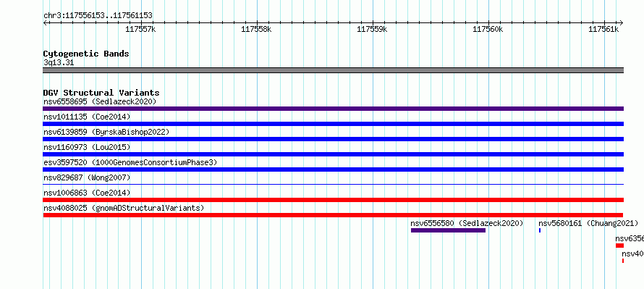Open the nsv6556580 (Sedlazeck2020) variant label
This screenshot has width=644, height=289.
(467, 223)
